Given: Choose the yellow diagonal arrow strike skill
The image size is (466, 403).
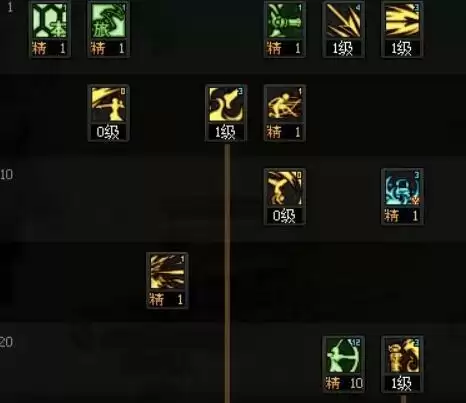Looking at the screenshot, I should coord(343,21).
